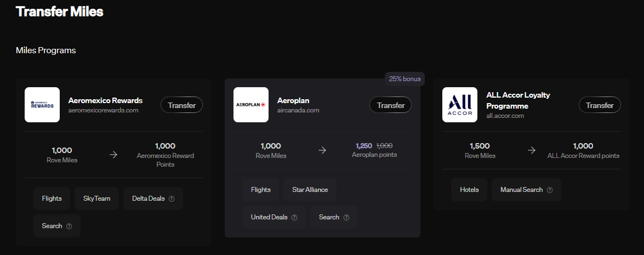Image resolution: width=644 pixels, height=255 pixels.
Task: Open the aircanada.com link
Action: pyautogui.click(x=298, y=110)
